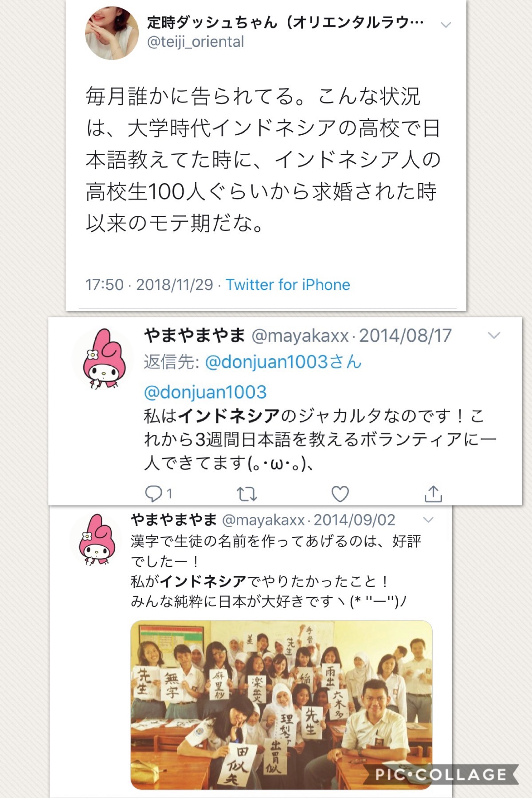Open the classroom photo with kanji name papers
The height and width of the screenshot is (798, 532).
(x=282, y=705)
